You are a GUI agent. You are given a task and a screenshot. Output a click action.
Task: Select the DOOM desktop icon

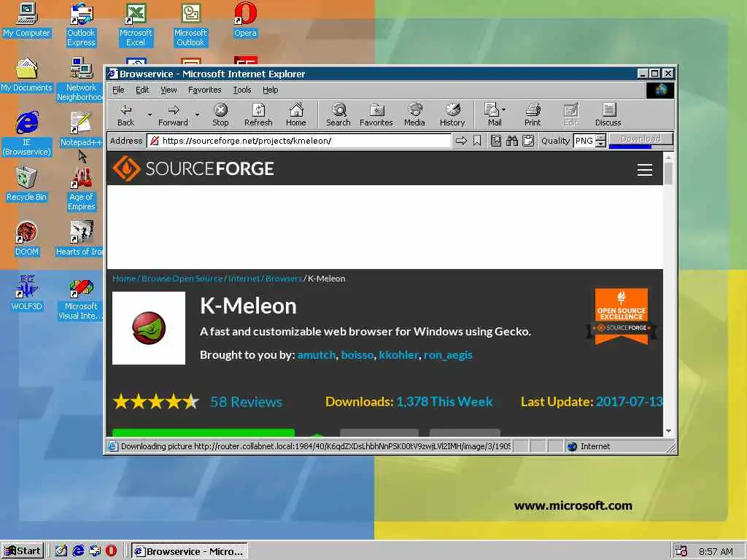click(x=26, y=239)
